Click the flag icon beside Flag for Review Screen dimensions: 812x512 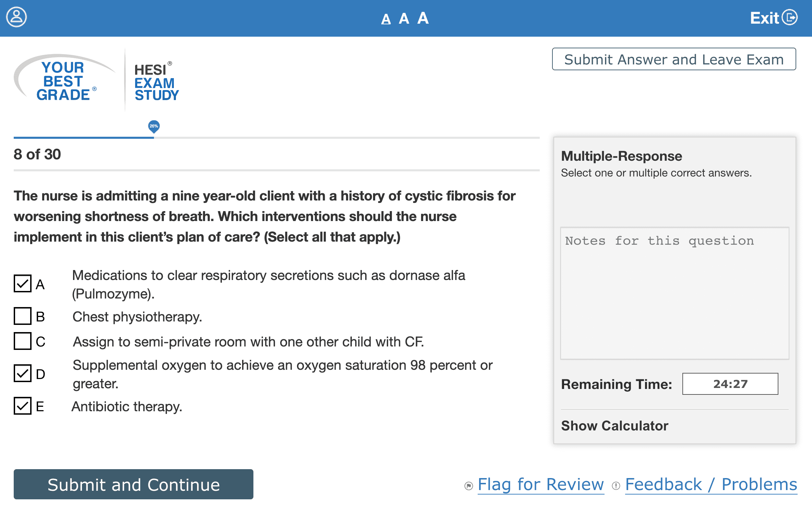click(468, 486)
